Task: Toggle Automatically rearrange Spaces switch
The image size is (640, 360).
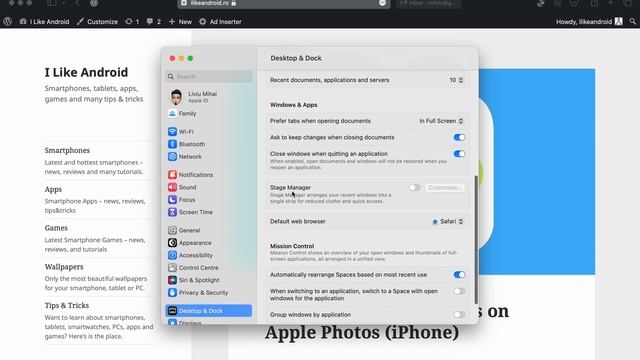Action: pyautogui.click(x=459, y=275)
